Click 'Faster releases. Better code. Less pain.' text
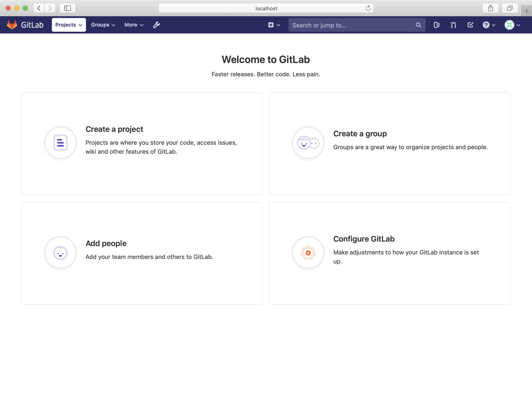The image size is (532, 394). (x=266, y=74)
